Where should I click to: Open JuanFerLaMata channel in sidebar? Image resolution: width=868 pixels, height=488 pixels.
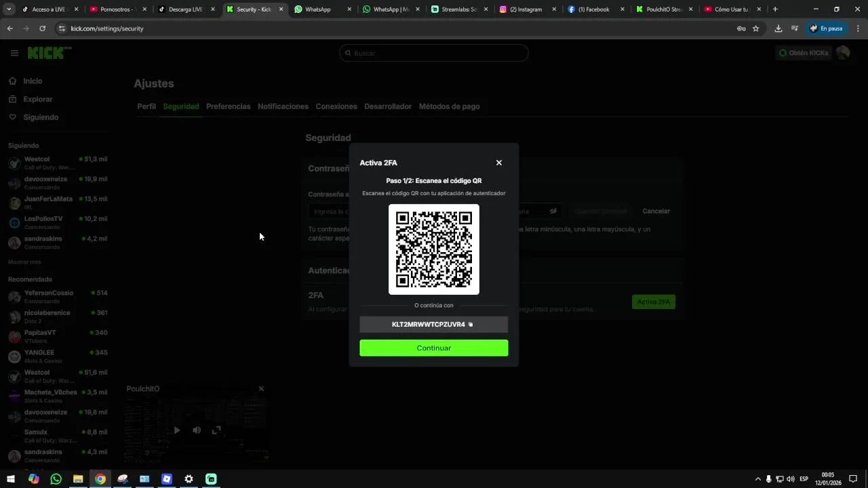tap(58, 202)
